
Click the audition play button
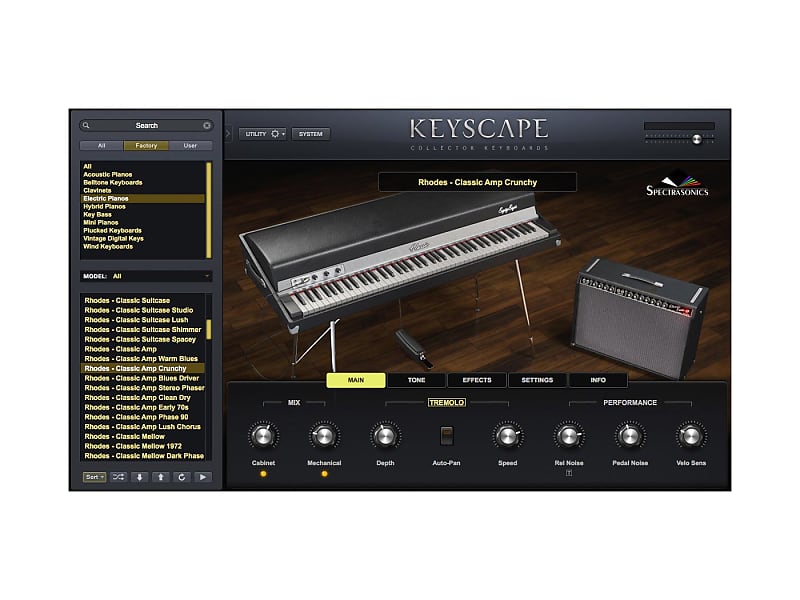203,477
